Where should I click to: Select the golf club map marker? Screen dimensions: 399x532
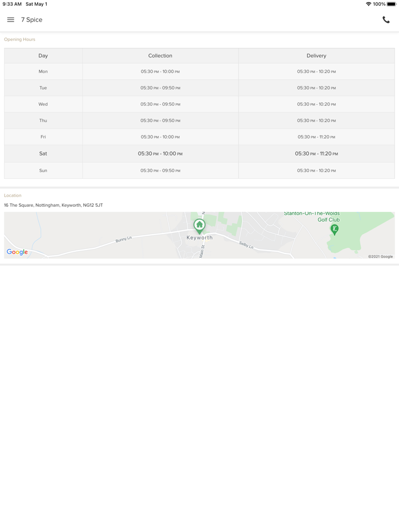pyautogui.click(x=335, y=229)
